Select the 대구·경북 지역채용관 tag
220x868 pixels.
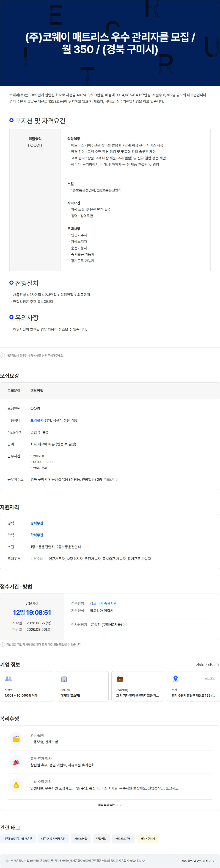[x=53, y=839]
